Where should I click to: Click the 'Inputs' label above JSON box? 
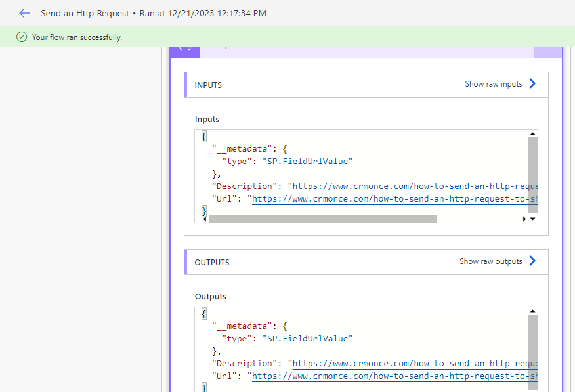pyautogui.click(x=207, y=120)
